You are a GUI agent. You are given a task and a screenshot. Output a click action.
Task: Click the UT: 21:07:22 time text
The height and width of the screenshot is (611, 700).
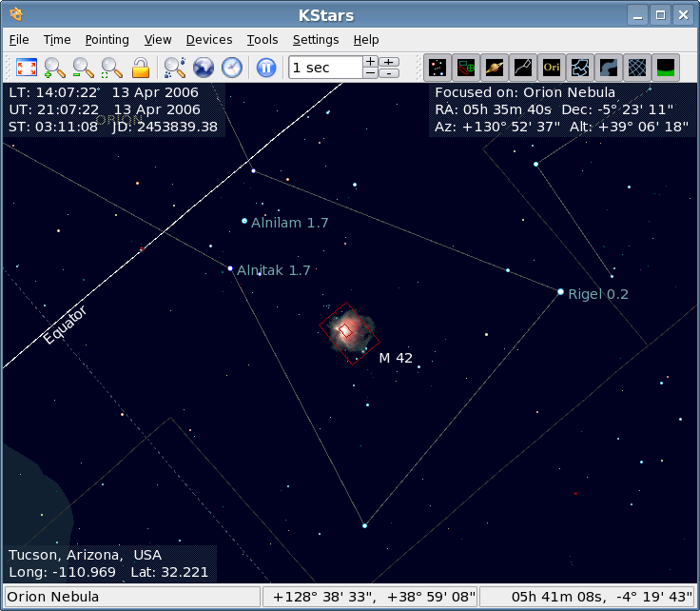pyautogui.click(x=53, y=109)
